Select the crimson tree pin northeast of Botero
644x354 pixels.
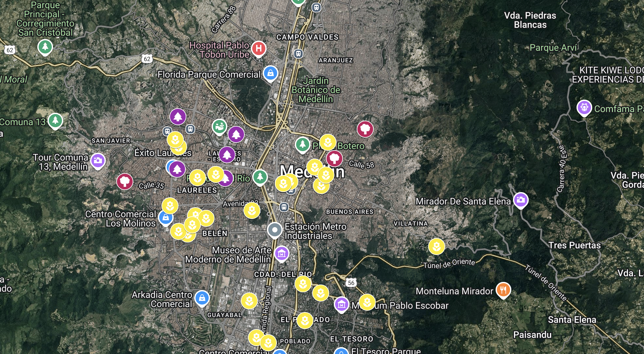[x=365, y=129]
